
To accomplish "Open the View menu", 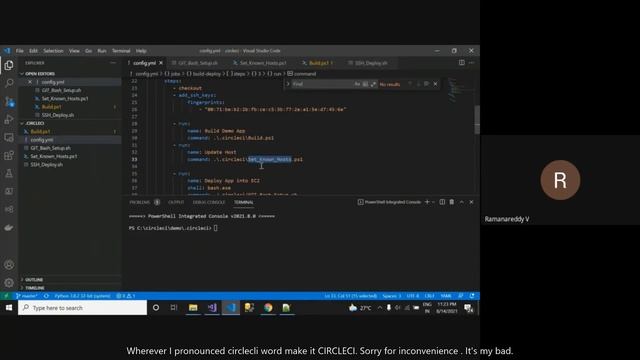I will (74, 51).
